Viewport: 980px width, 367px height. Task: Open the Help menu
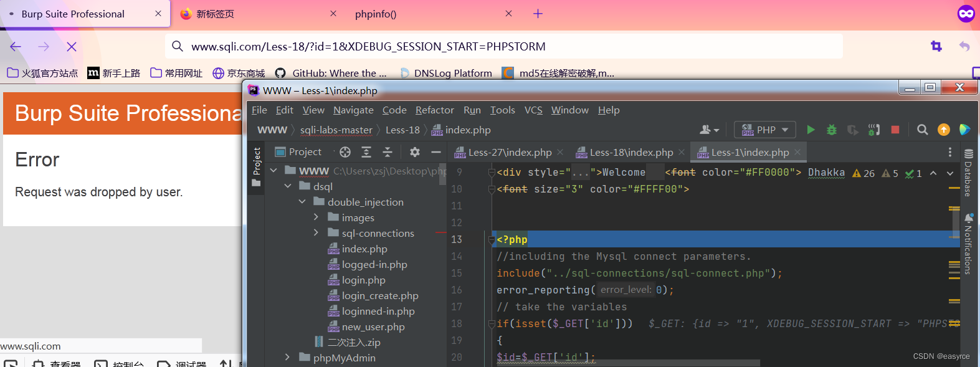point(609,110)
